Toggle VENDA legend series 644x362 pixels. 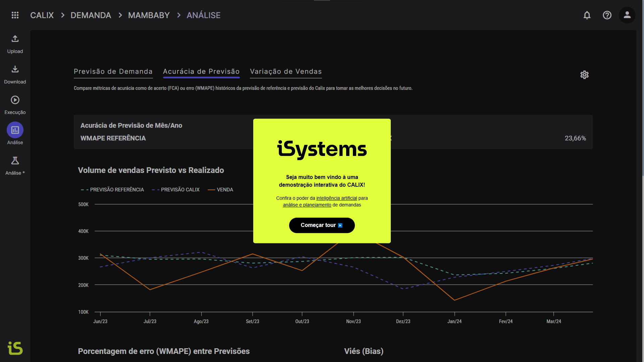click(221, 190)
